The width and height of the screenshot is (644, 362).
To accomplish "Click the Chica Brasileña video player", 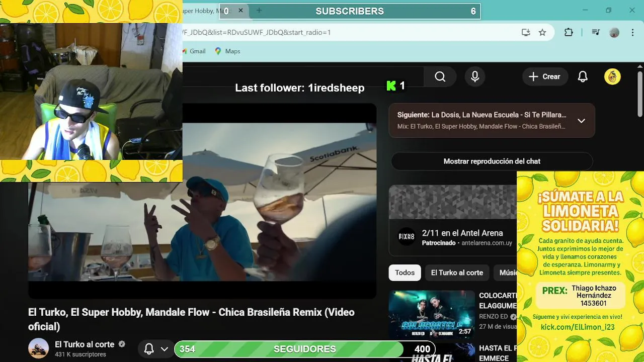I will click(202, 202).
